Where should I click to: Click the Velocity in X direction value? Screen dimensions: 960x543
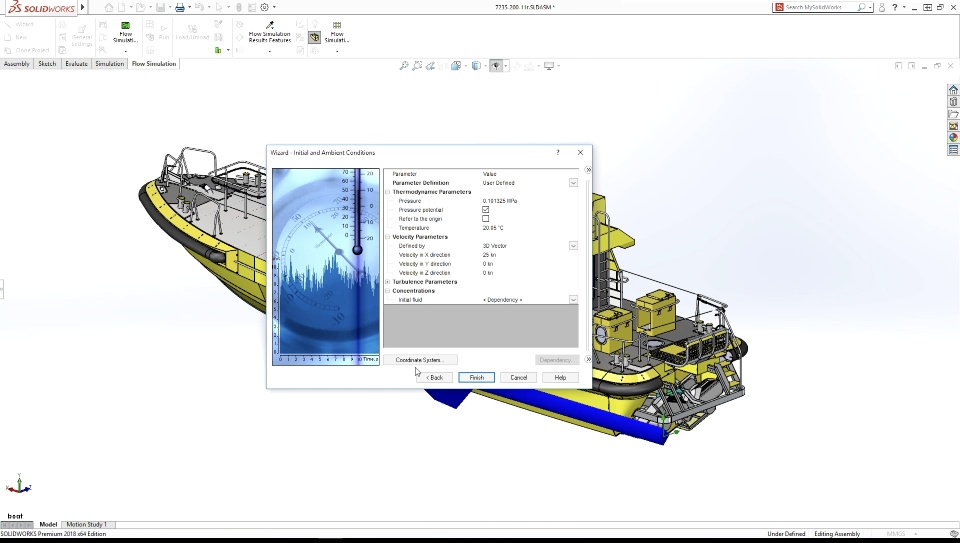click(489, 255)
